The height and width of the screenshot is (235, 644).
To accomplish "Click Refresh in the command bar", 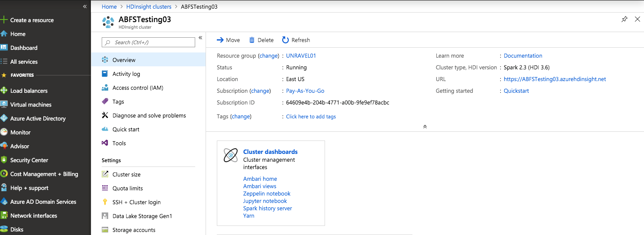I will (296, 40).
